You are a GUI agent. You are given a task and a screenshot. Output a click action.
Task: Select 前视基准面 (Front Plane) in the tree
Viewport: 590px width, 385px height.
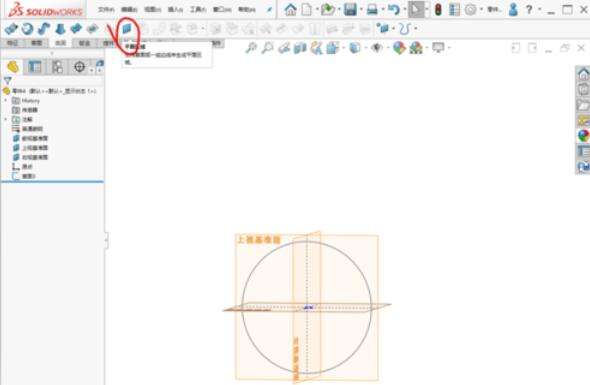(30, 138)
